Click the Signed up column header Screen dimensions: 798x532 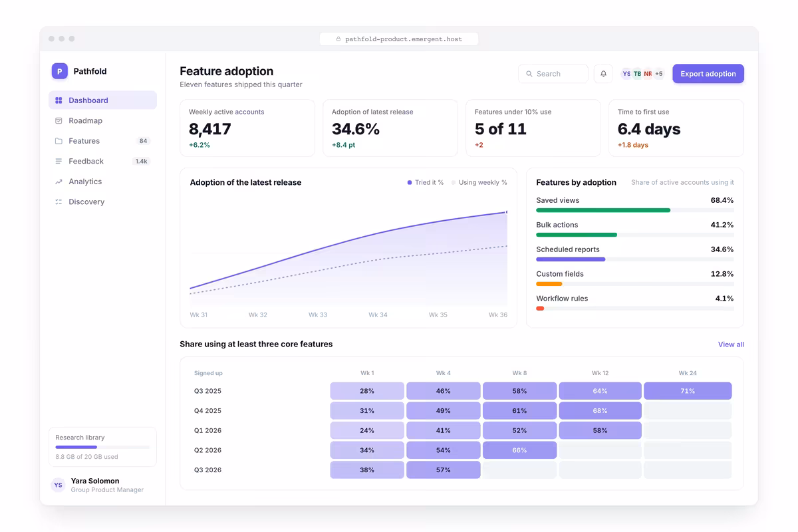coord(208,373)
